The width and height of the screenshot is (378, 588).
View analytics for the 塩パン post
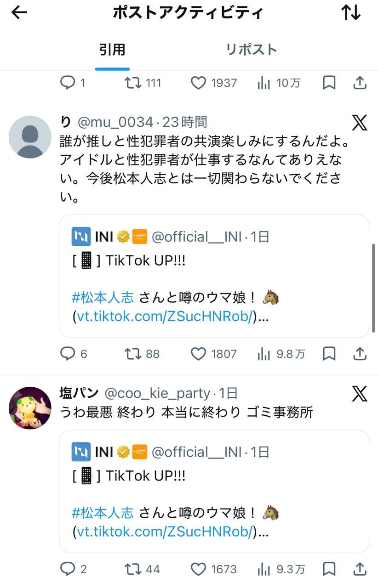pos(264,569)
